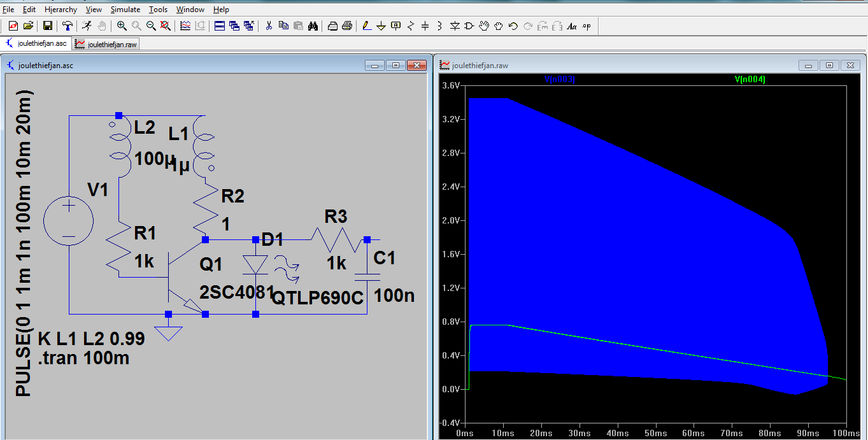Click the PULSE(0 1 1m 1n 100m 10m 20m) text
The height and width of the screenshot is (440, 868).
[24, 243]
